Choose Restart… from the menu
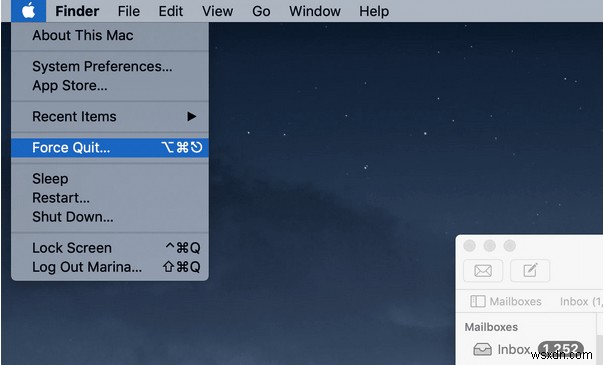The image size is (604, 365). (x=110, y=198)
